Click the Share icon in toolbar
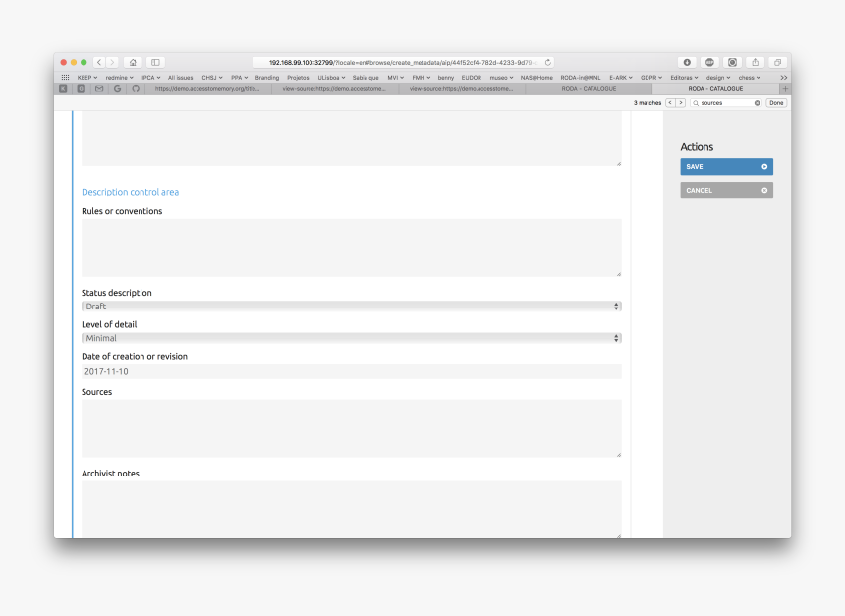This screenshot has width=845, height=616. point(755,62)
